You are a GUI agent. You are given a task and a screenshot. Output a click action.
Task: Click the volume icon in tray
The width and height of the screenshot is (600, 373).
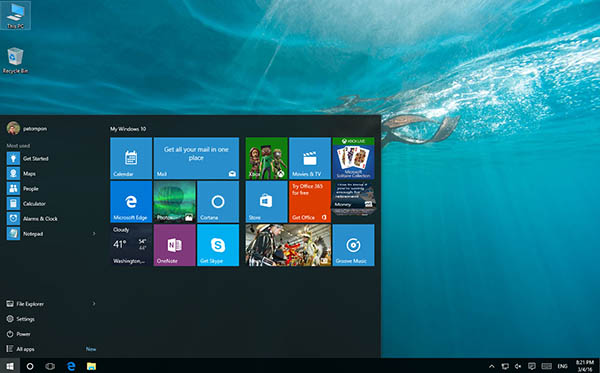(518, 366)
